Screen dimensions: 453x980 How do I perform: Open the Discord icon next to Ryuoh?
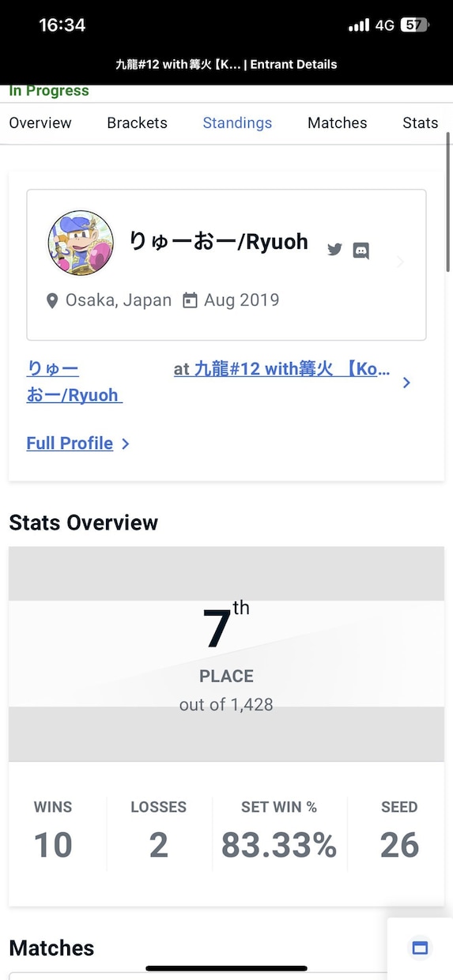[361, 251]
